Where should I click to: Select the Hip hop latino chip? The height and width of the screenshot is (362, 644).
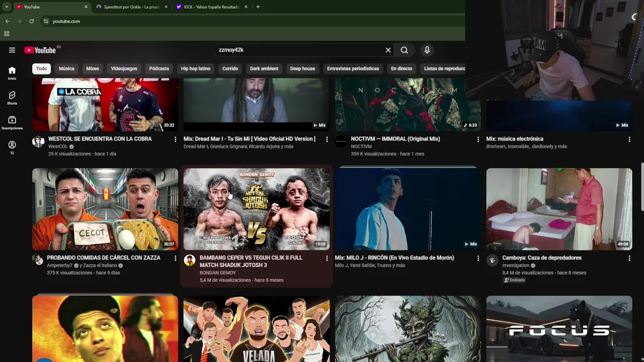pyautogui.click(x=196, y=68)
